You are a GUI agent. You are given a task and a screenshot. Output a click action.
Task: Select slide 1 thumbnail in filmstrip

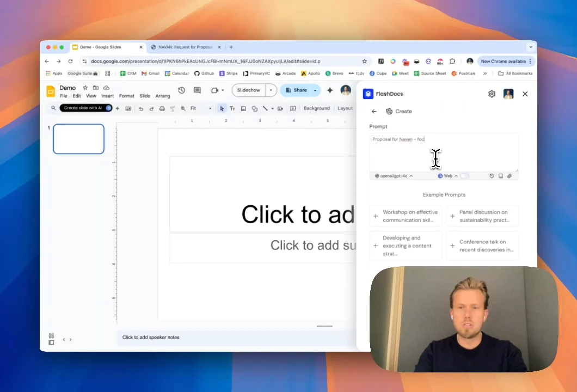tap(78, 139)
